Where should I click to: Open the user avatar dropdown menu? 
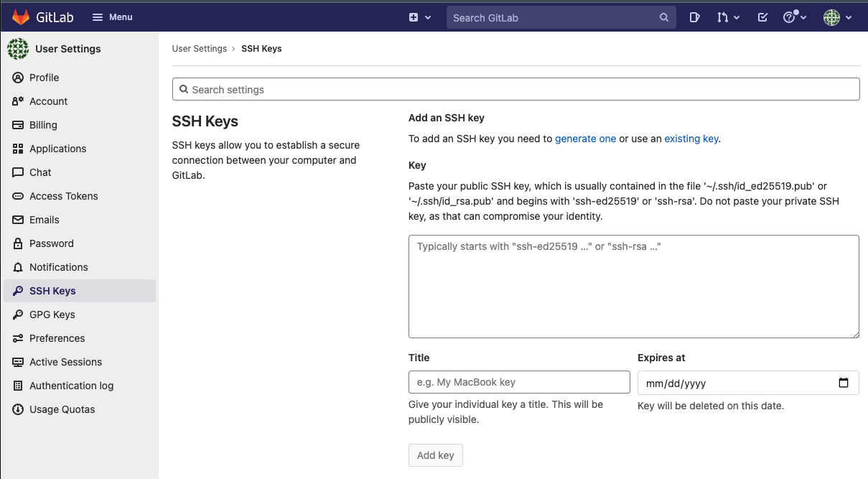pyautogui.click(x=837, y=17)
